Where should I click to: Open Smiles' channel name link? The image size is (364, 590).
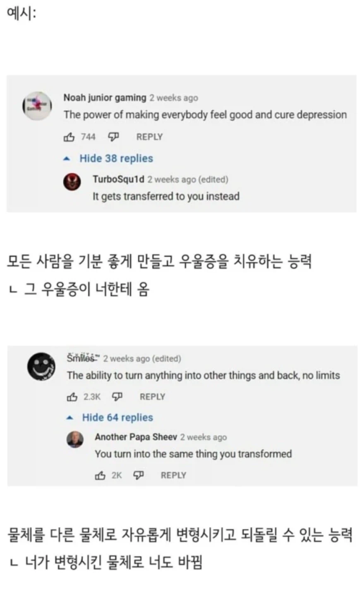81,359
